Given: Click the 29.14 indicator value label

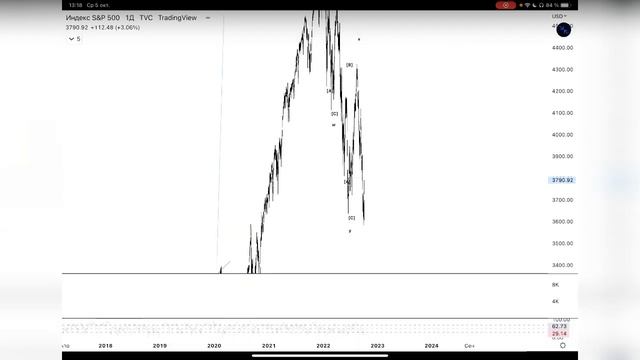Looking at the screenshot, I should [559, 333].
